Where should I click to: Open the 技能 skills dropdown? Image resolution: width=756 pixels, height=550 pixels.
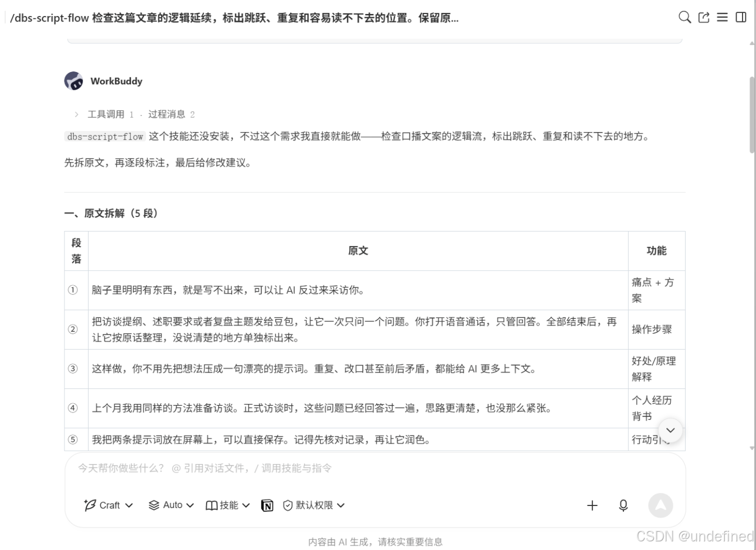coord(228,505)
